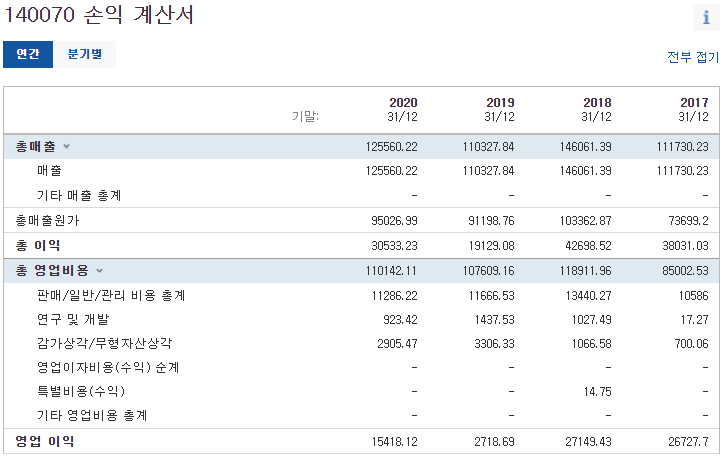Click the value 11286.22

[394, 296]
